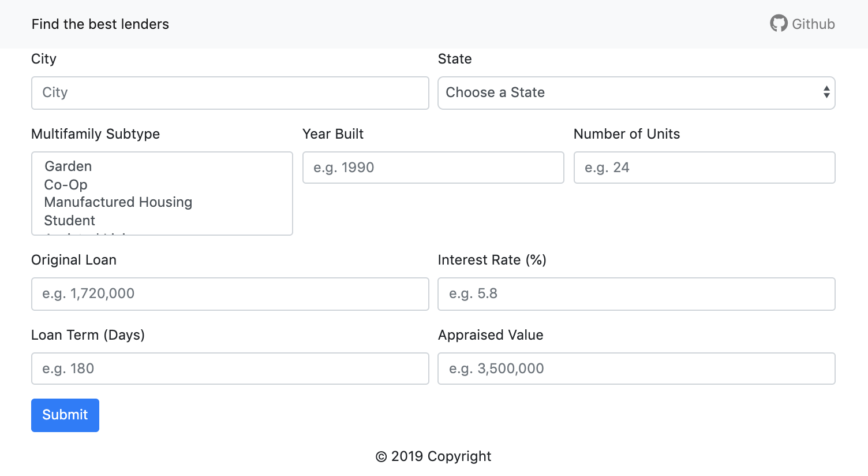Open the Github link text
The image size is (868, 476).
813,24
